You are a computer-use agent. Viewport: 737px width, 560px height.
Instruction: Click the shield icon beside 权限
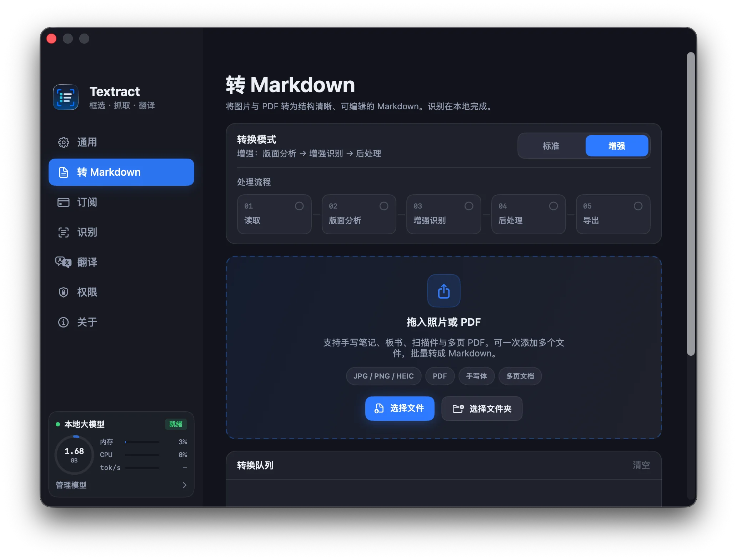coord(64,292)
